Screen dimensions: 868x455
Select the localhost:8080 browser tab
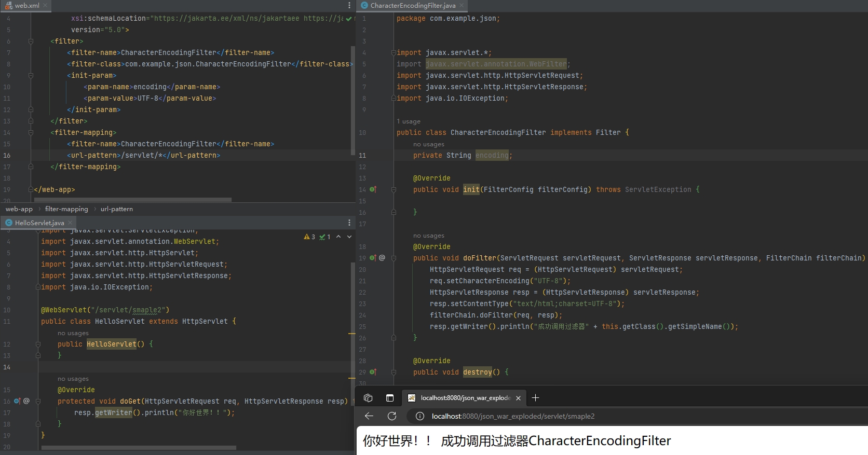(x=465, y=398)
